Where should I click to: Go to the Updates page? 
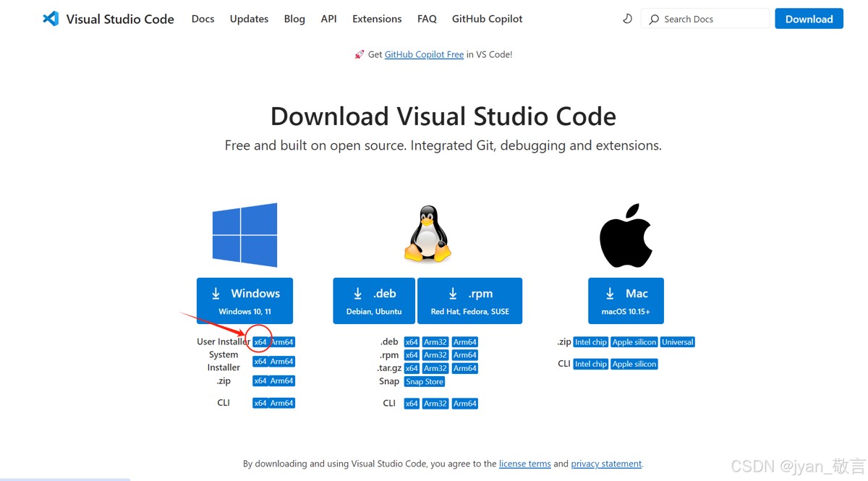click(249, 19)
